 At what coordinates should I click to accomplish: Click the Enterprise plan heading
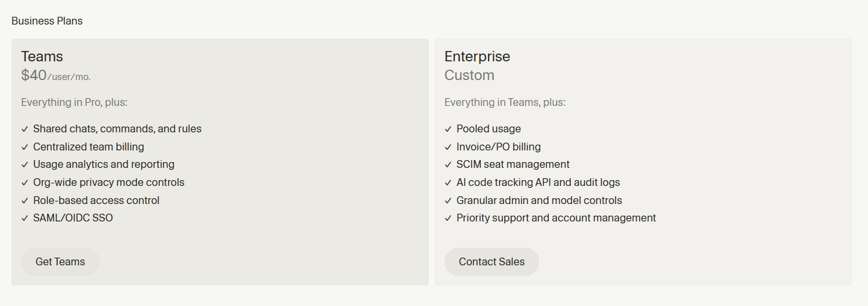click(477, 57)
